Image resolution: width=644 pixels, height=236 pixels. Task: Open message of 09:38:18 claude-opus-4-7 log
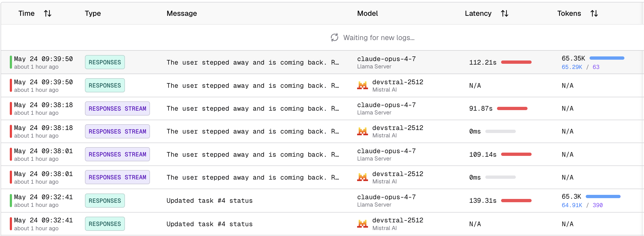pyautogui.click(x=253, y=108)
